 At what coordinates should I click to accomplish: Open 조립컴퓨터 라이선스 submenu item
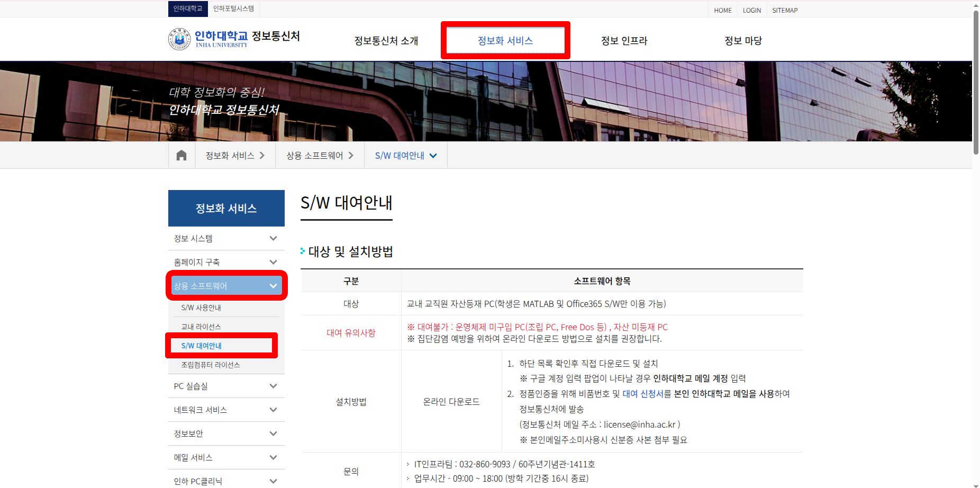211,365
